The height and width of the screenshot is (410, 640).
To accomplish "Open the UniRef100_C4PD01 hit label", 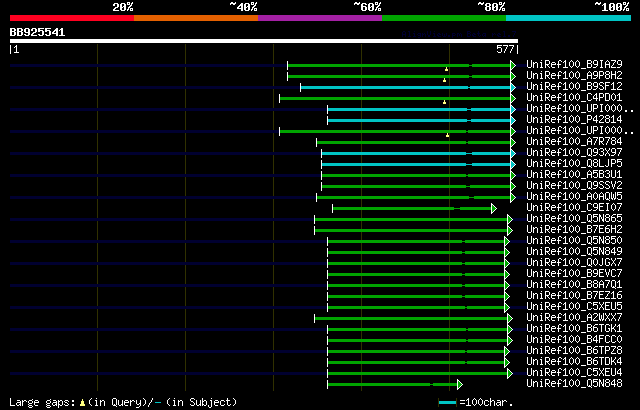I will coord(574,98).
